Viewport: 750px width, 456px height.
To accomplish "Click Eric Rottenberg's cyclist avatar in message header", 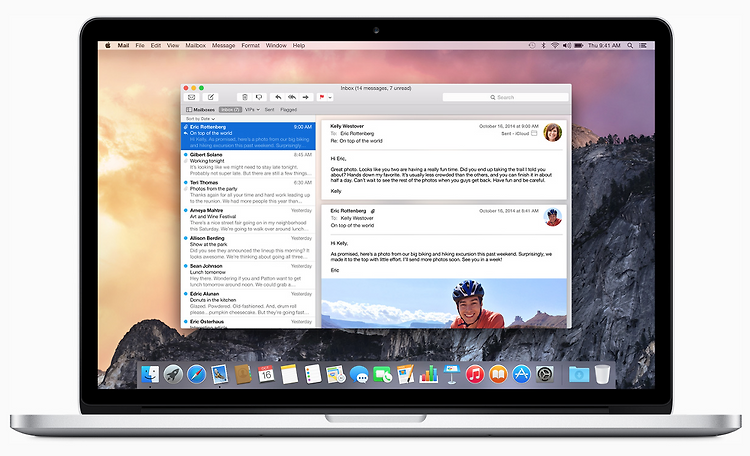I will (x=552, y=217).
